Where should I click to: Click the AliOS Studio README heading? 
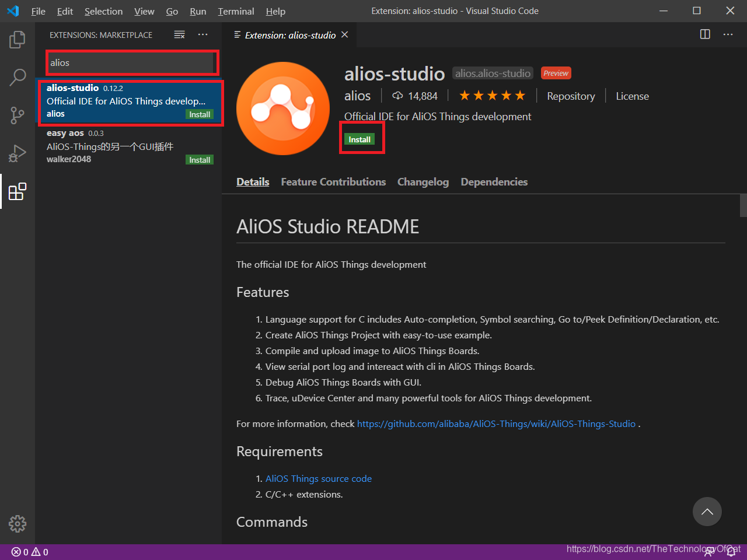[327, 226]
